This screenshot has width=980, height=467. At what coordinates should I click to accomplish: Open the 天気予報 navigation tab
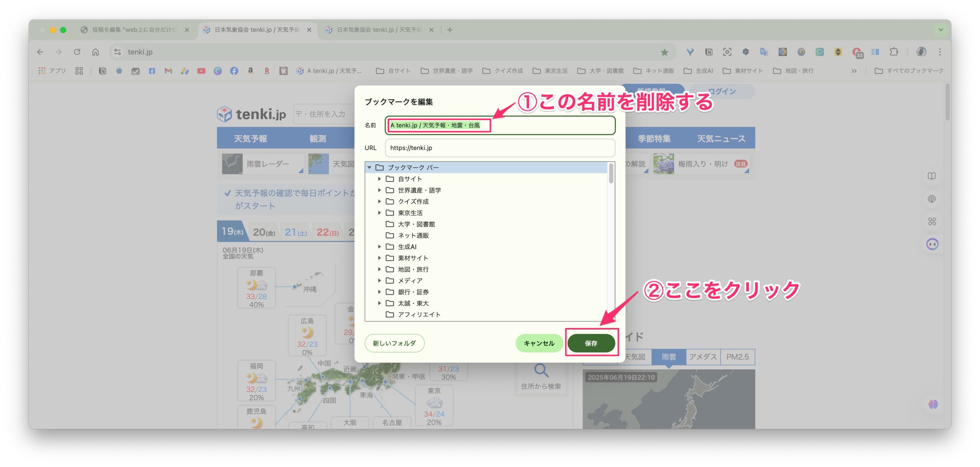(250, 139)
